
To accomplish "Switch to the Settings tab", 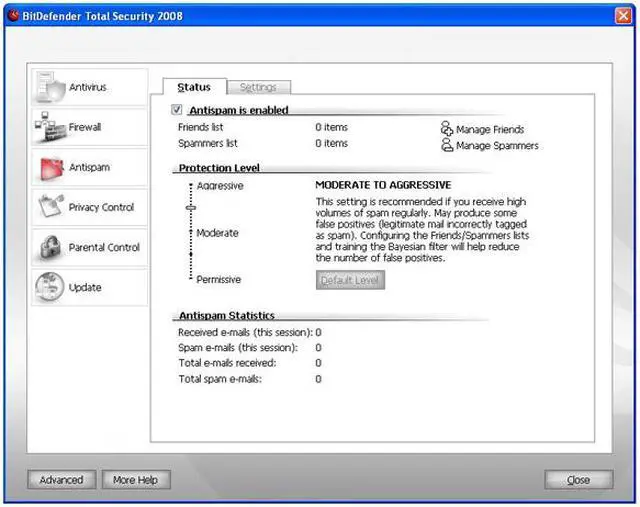I will tap(258, 88).
